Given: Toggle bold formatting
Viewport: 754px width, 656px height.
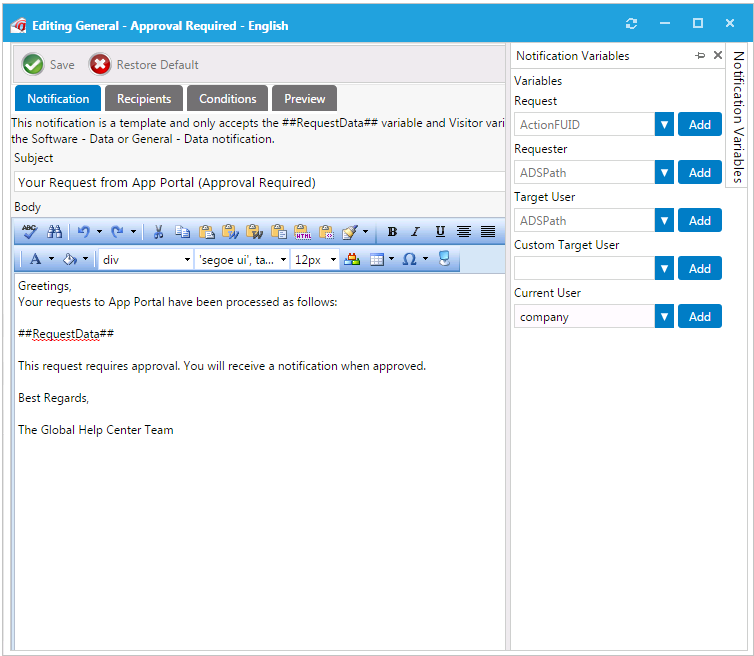Looking at the screenshot, I should pos(392,232).
